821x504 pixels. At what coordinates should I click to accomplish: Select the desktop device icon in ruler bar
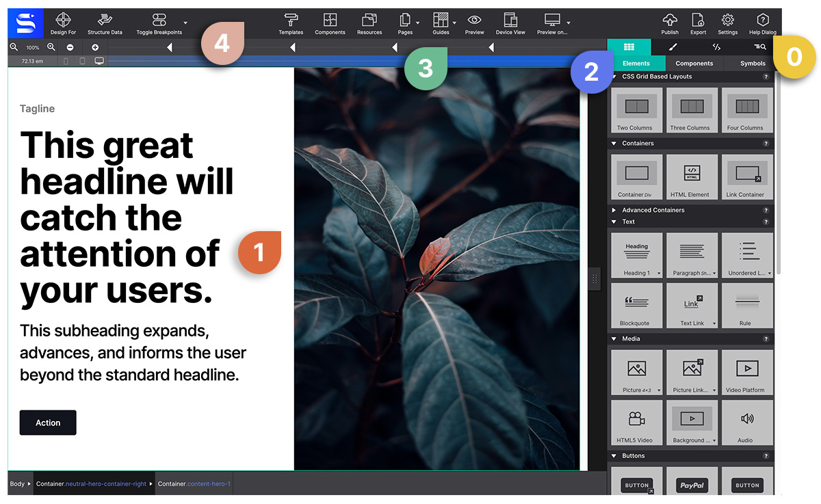click(99, 61)
